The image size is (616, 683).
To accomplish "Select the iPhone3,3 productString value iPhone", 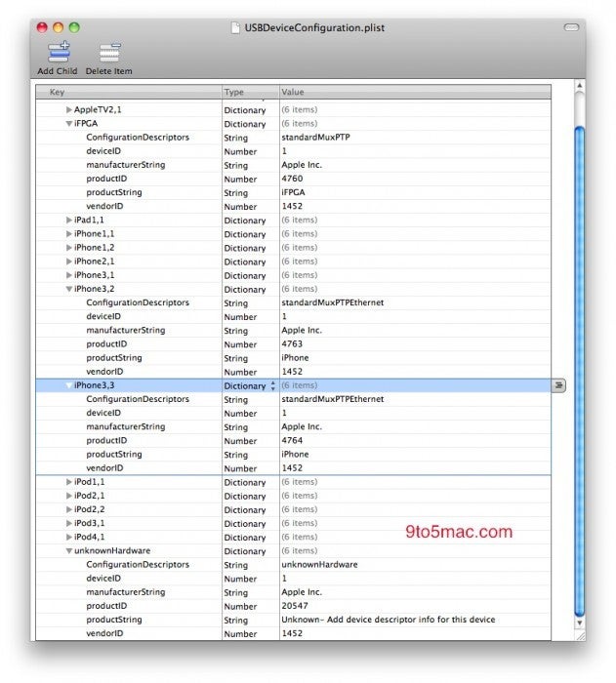I will (295, 455).
